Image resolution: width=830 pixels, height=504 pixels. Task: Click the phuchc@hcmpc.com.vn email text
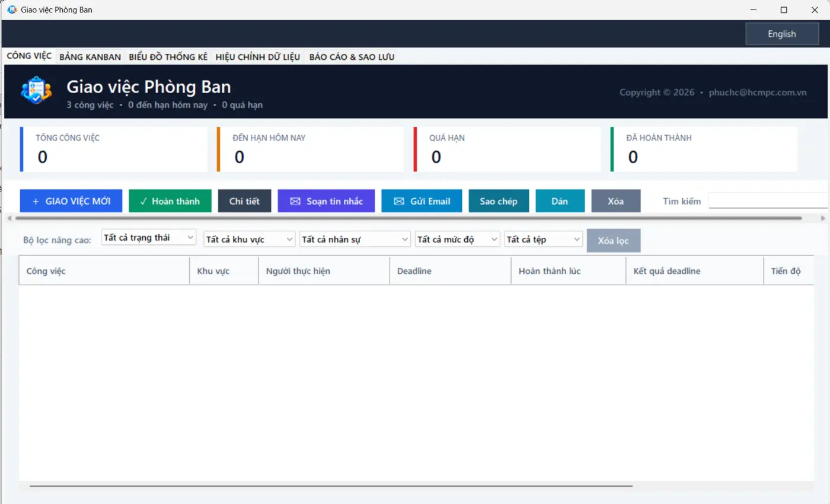(758, 92)
